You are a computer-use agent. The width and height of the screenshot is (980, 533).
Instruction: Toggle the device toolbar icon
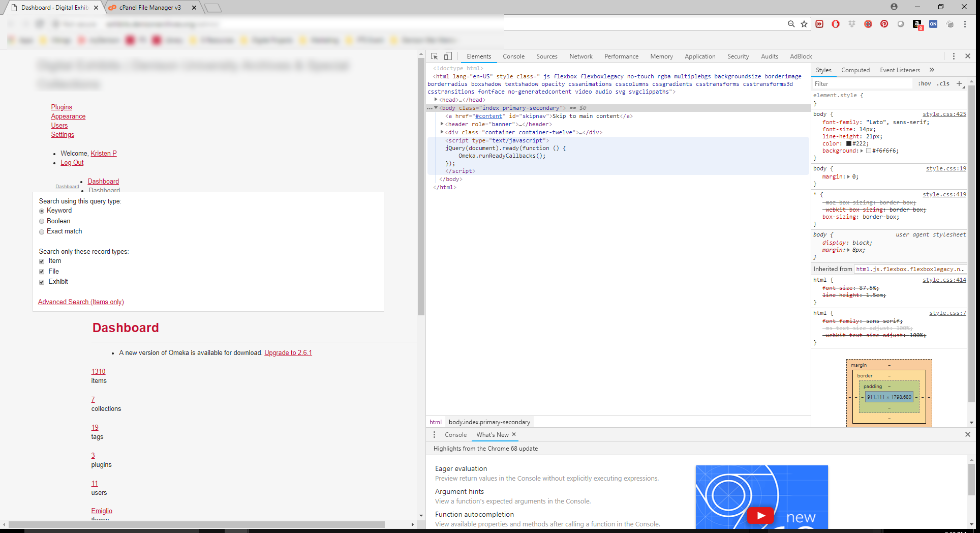point(448,56)
